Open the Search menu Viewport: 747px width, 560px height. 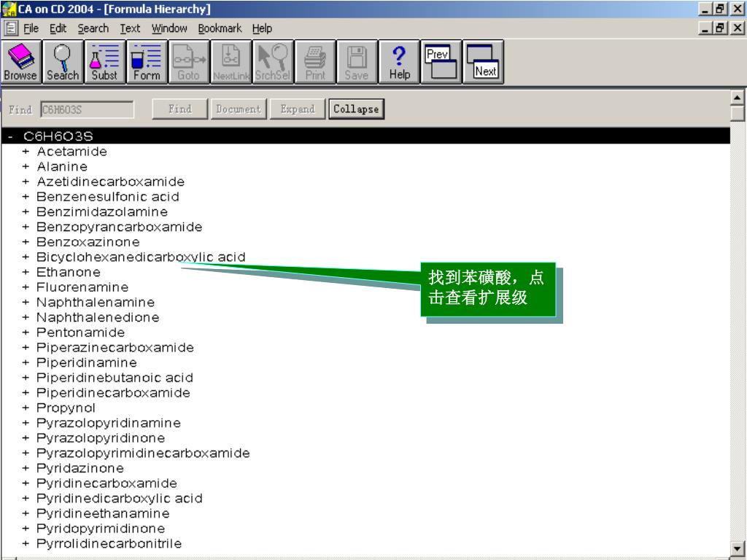(x=93, y=28)
